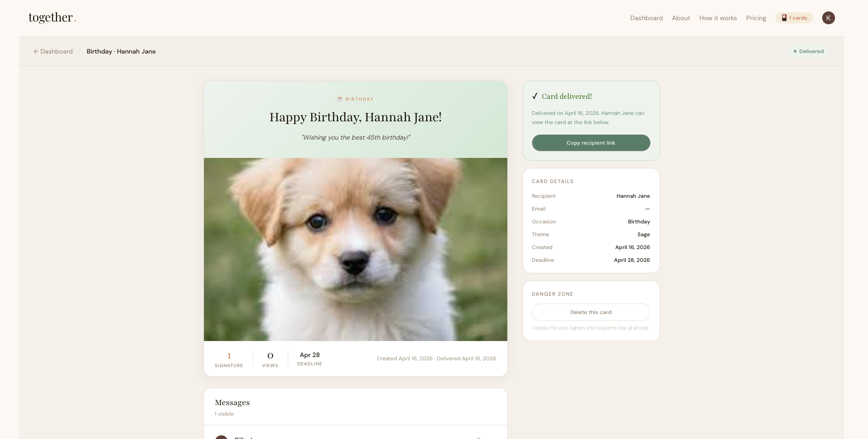The width and height of the screenshot is (868, 439).
Task: Click Recipient value Hannah Jane
Action: (x=633, y=196)
